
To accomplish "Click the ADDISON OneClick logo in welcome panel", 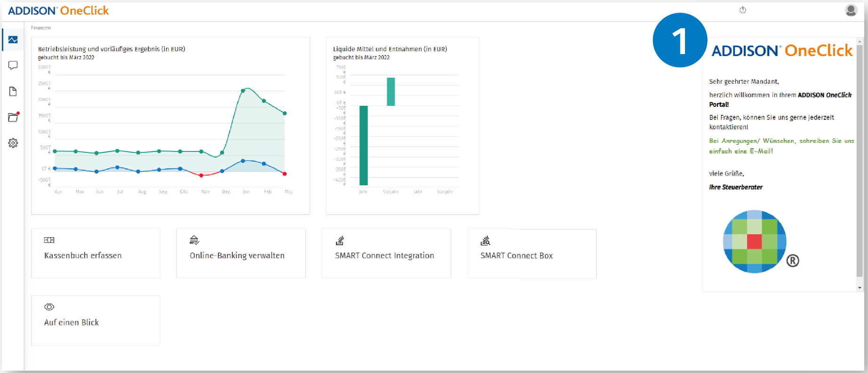I will pyautogui.click(x=782, y=51).
